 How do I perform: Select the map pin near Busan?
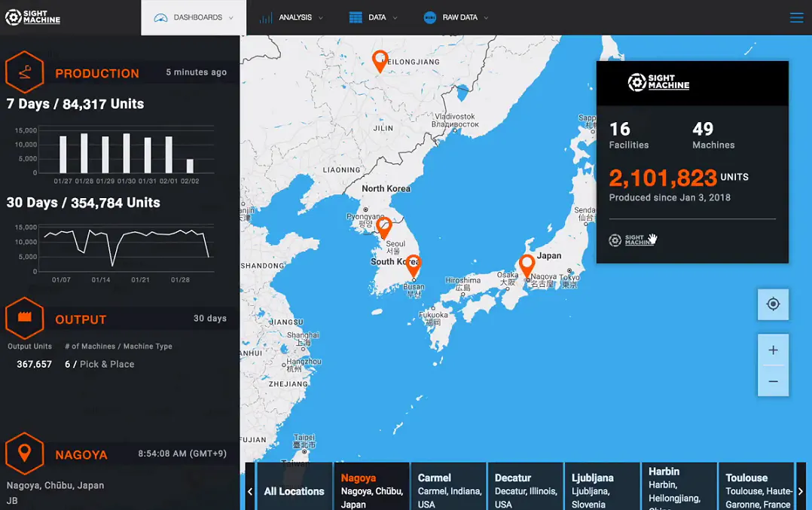413,266
